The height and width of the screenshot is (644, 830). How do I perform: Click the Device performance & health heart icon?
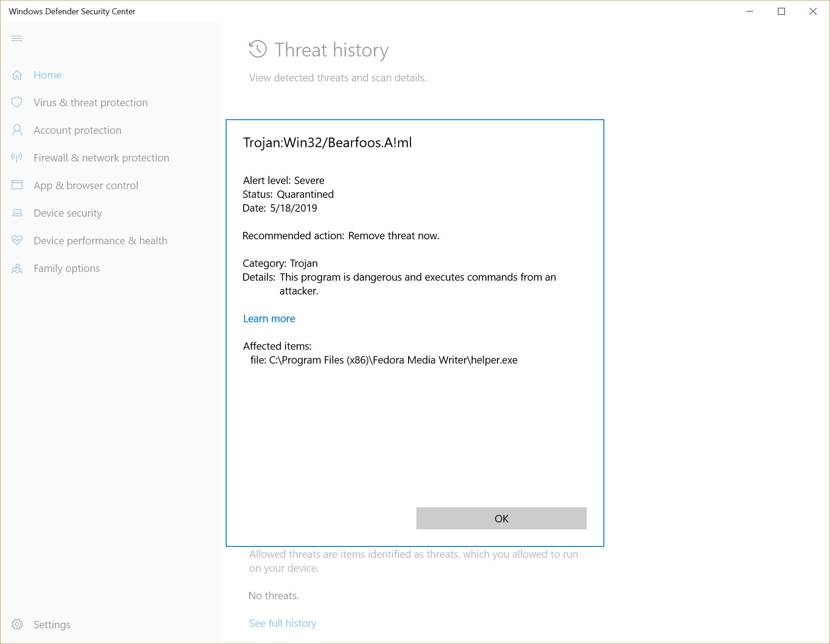click(x=17, y=240)
